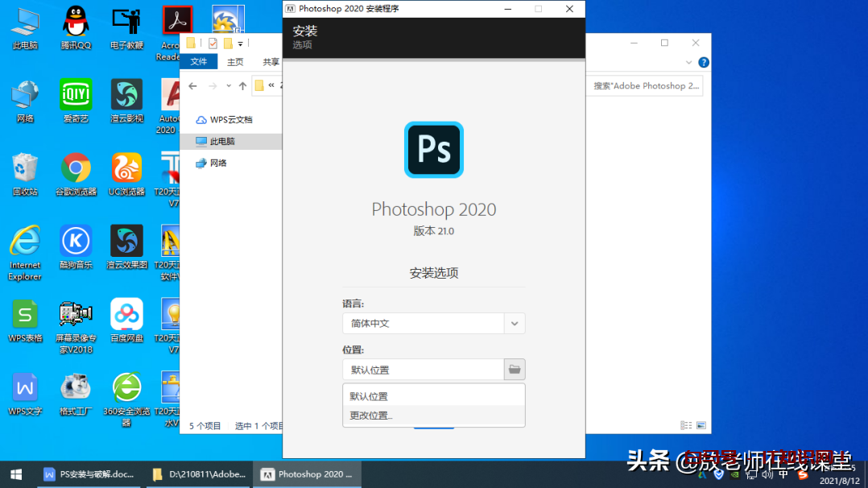868x488 pixels.
Task: Click the 搜索 Adobe Photoshop search box
Action: pyautogui.click(x=644, y=85)
